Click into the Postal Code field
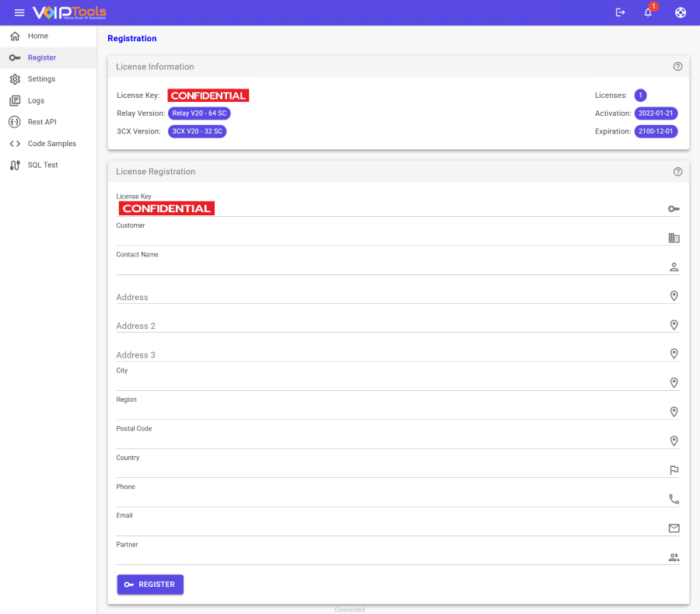Screen dimensions: 700x614 pos(389,441)
